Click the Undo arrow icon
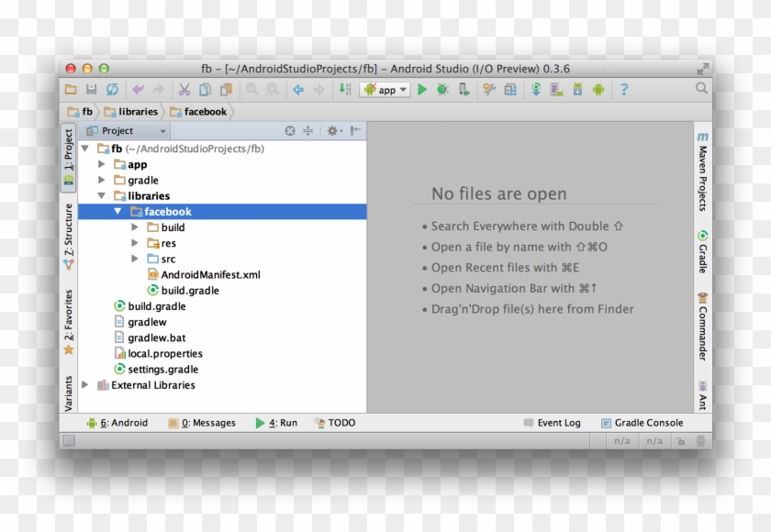 click(x=139, y=89)
